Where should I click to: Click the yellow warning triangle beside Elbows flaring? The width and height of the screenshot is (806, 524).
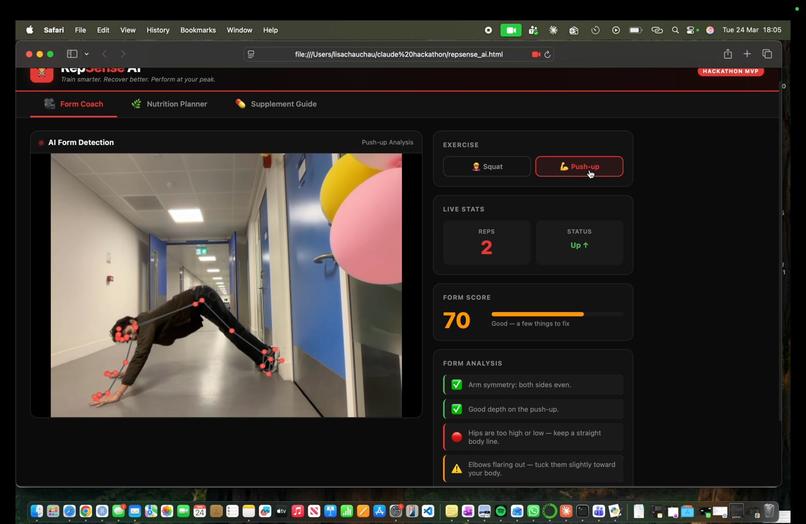tap(456, 468)
